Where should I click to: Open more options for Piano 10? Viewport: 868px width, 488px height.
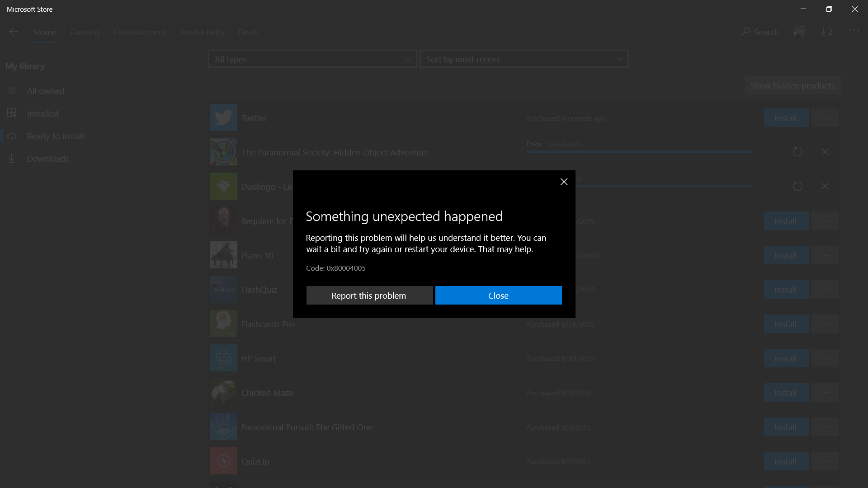point(825,255)
